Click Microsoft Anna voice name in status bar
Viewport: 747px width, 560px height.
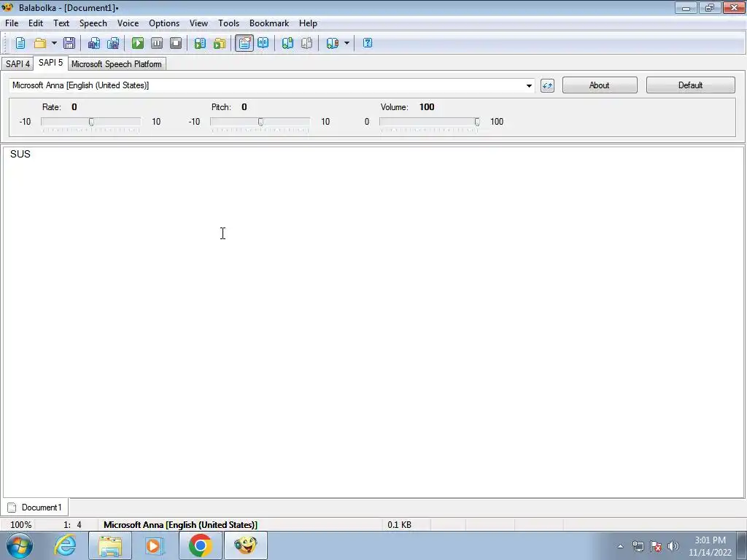click(181, 525)
